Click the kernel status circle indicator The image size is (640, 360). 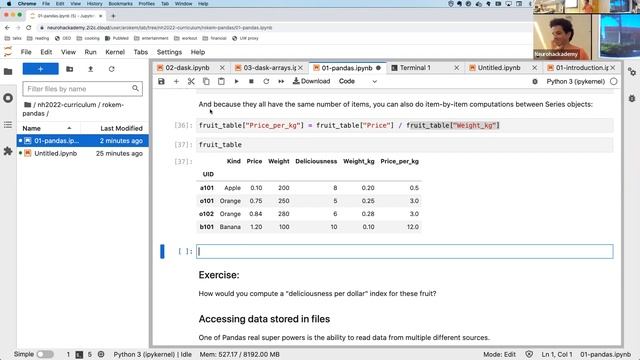tap(613, 82)
